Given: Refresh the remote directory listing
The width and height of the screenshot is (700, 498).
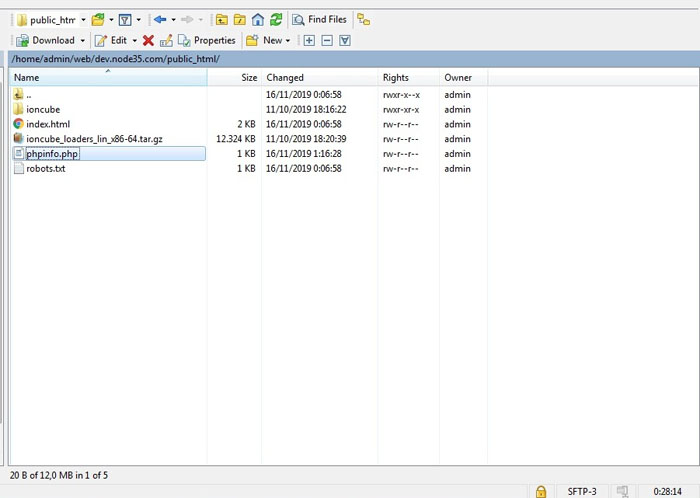Looking at the screenshot, I should click(x=276, y=20).
